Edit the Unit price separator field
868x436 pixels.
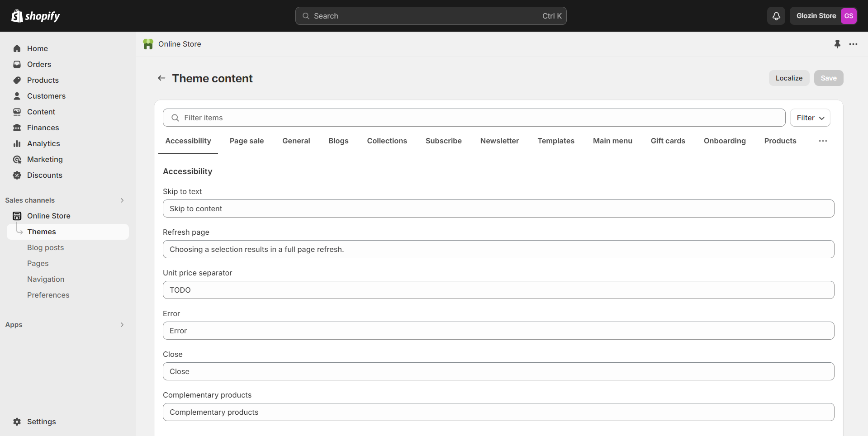[x=498, y=290]
